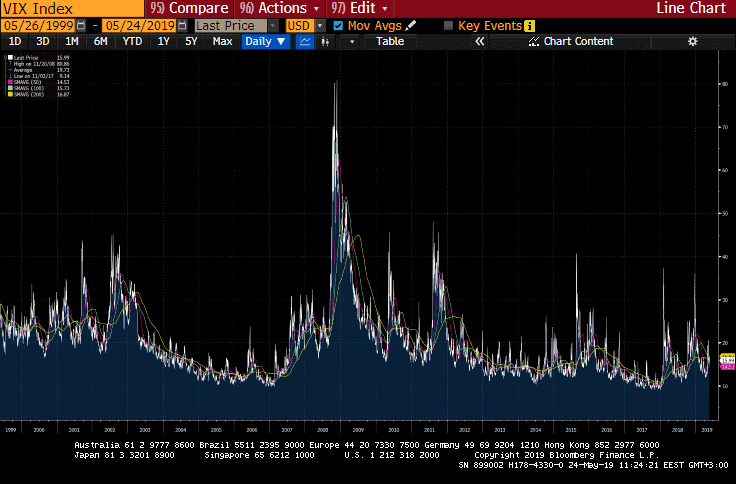Click the 2008 peak spike on chart
Viewport: 736px width, 484px height.
pos(336,87)
